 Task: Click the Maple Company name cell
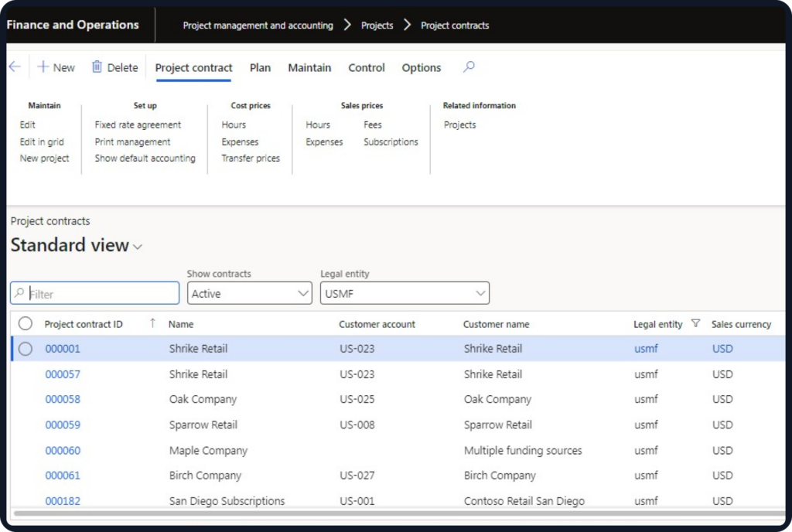coord(208,451)
